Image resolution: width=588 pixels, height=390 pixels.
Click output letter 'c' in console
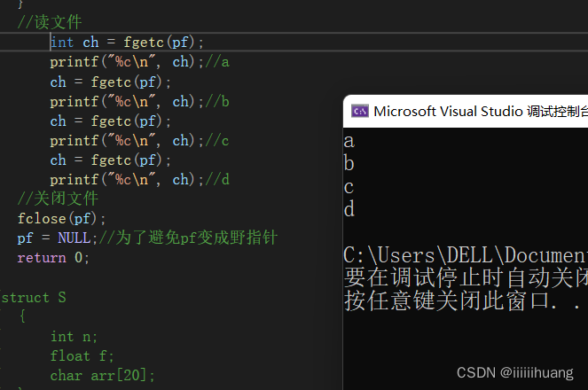pyautogui.click(x=349, y=187)
